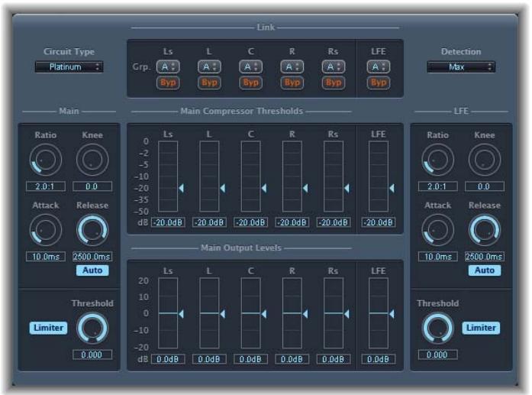Click C threshold -20.0dB value field
Image resolution: width=532 pixels, height=395 pixels.
point(250,222)
